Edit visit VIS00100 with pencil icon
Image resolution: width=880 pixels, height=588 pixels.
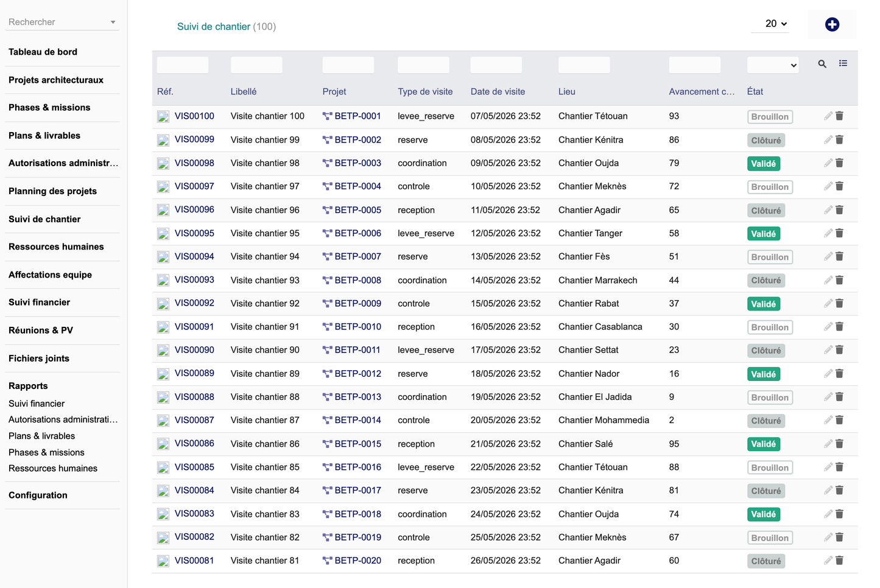[828, 116]
